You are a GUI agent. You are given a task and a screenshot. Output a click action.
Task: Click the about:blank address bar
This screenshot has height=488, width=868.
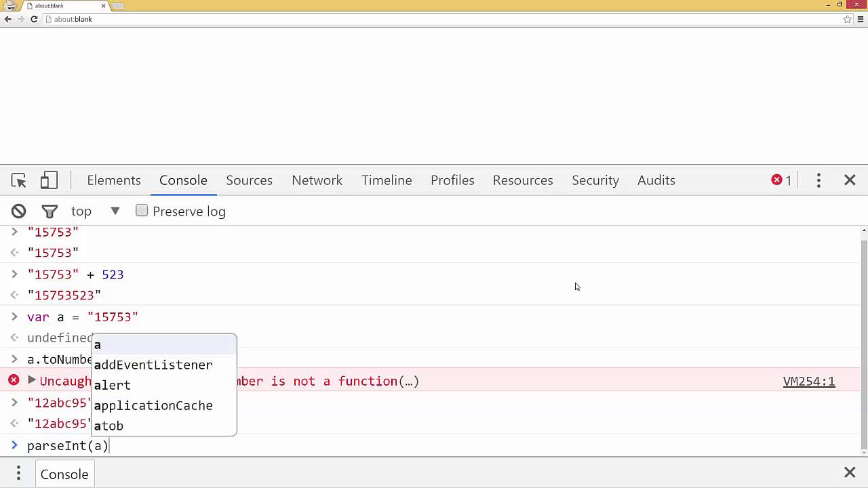pos(441,19)
